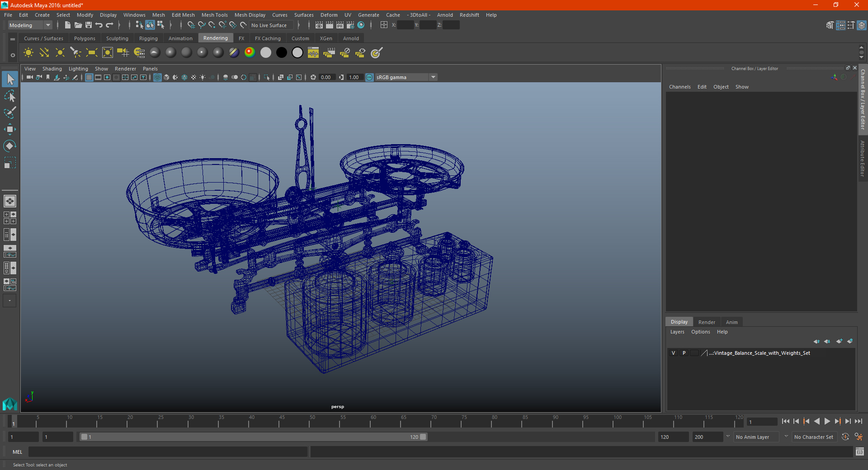This screenshot has height=470, width=868.
Task: Toggle playback P of Vintage_Balance_Scale layer
Action: pyautogui.click(x=684, y=353)
